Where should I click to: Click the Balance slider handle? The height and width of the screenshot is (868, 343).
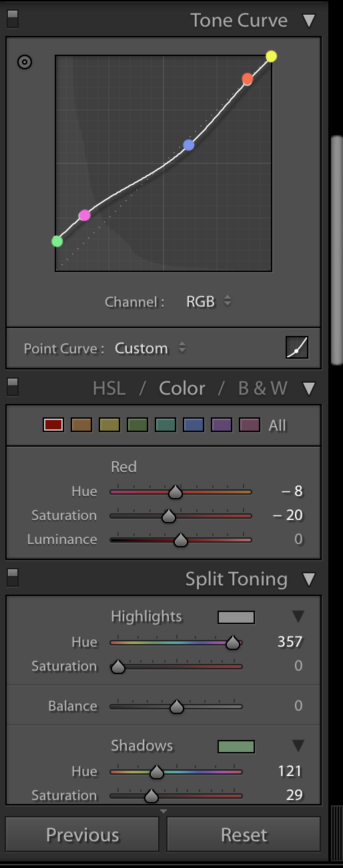point(176,707)
